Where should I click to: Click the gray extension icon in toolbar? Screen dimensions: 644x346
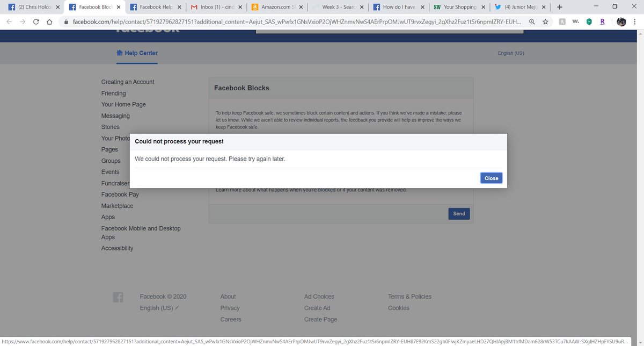point(562,22)
